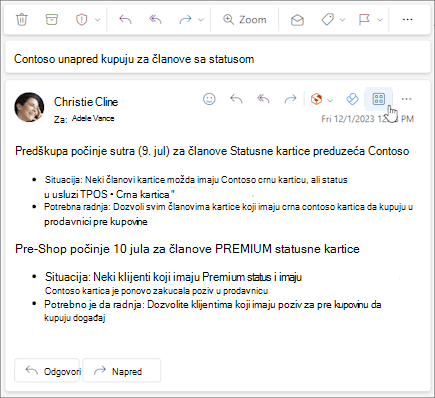Image resolution: width=435 pixels, height=398 pixels.
Task: Mark message as read/unread envelope icon
Action: (297, 20)
